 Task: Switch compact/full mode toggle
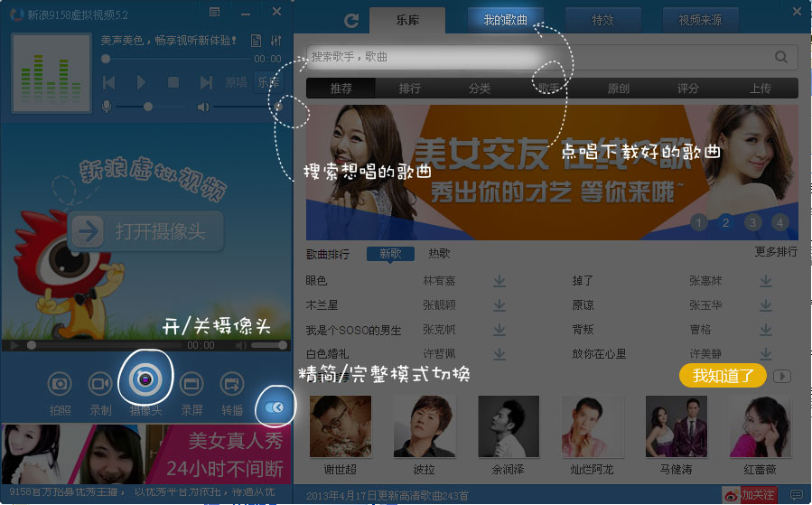point(275,407)
